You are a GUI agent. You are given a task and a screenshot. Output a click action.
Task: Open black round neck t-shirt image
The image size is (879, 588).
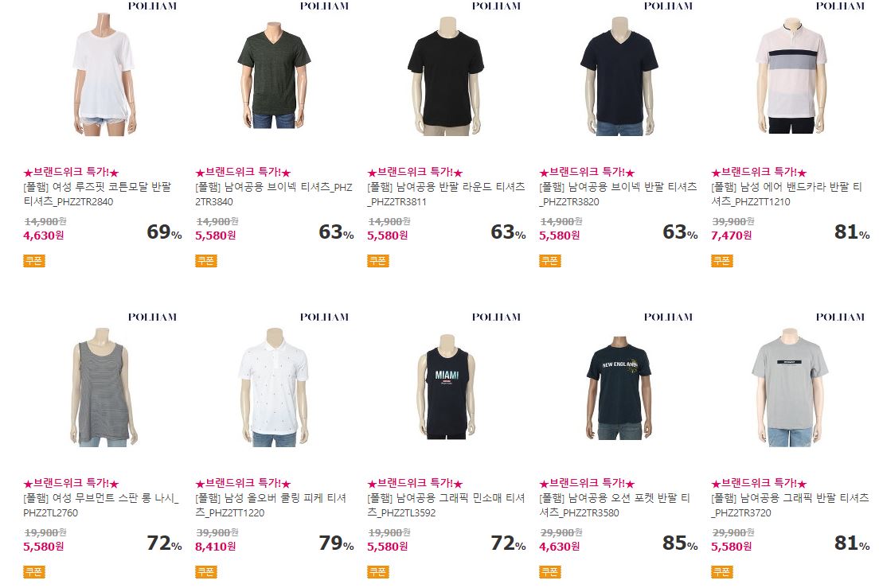[x=446, y=75]
